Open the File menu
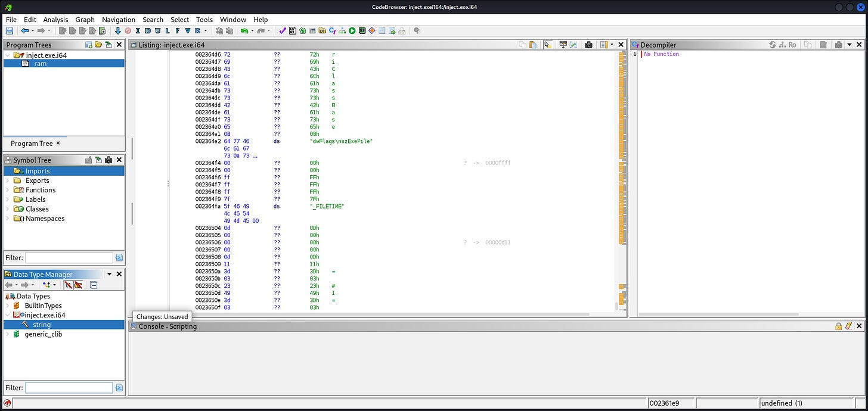 tap(11, 20)
